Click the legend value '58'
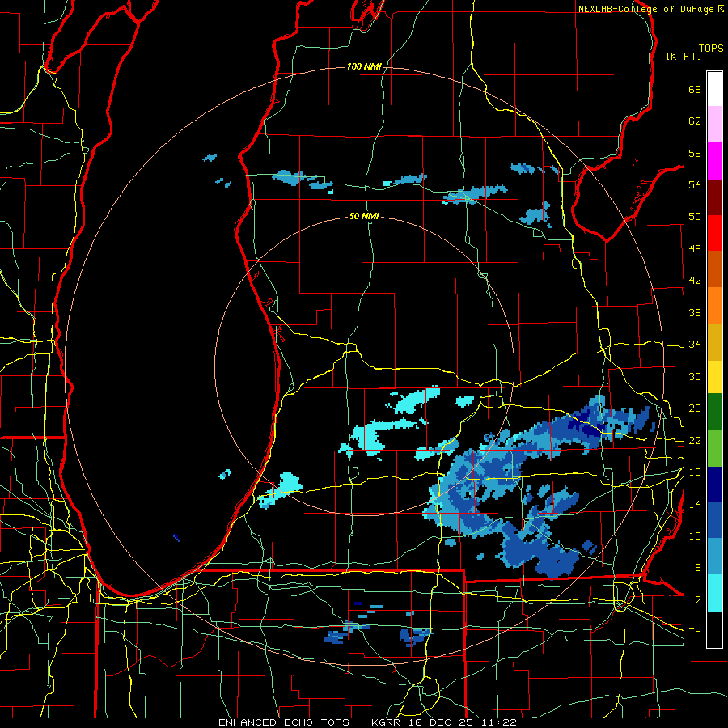The height and width of the screenshot is (728, 728). [x=695, y=153]
